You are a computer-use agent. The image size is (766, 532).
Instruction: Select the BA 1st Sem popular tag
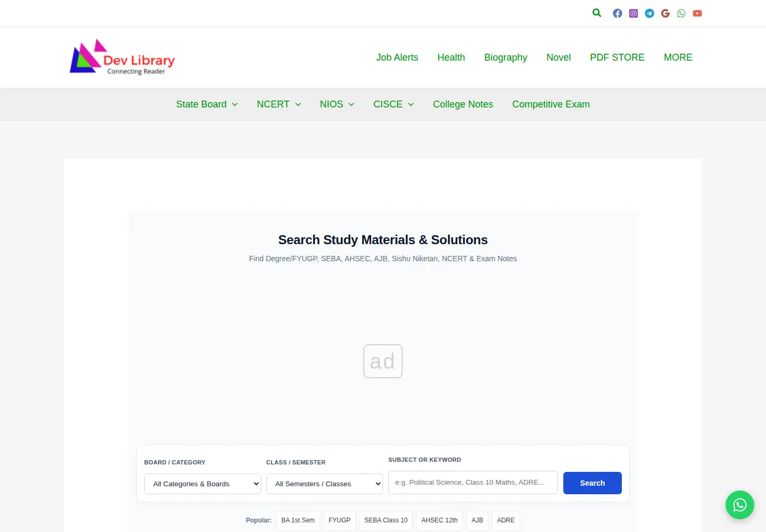[298, 520]
